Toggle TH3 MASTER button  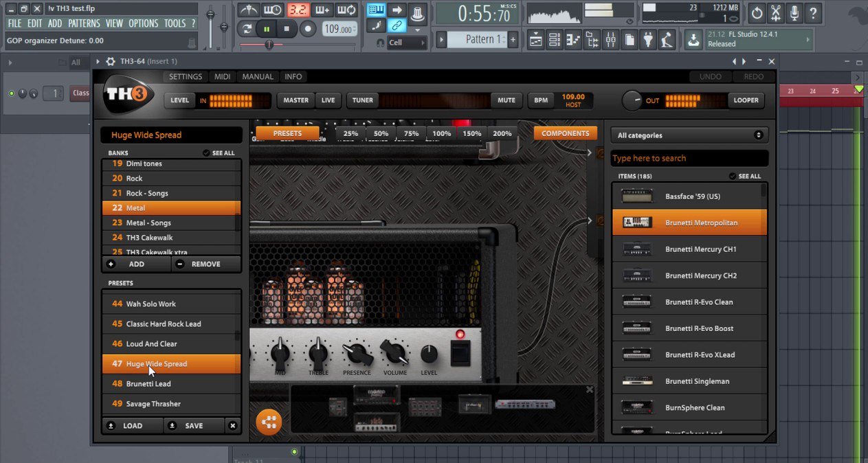(296, 100)
